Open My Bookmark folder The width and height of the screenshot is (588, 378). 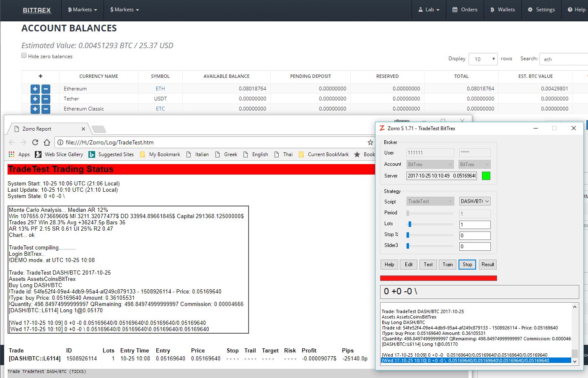[160, 154]
